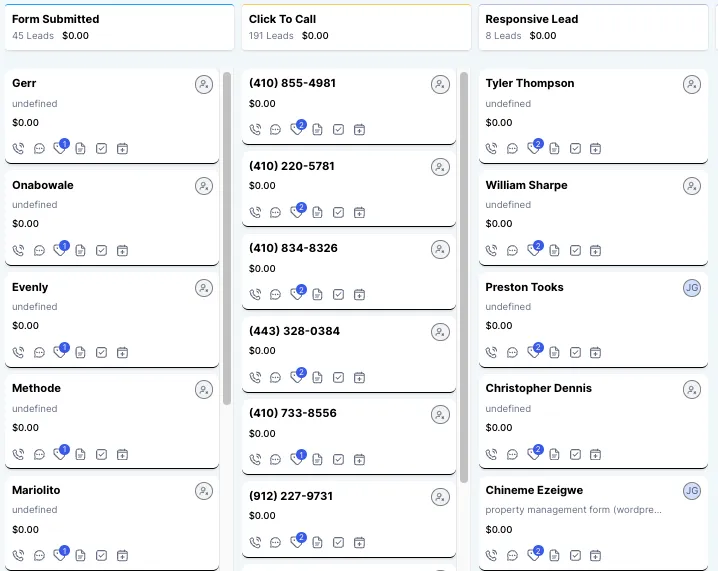Click the call icon on (410) 855-4981 card
This screenshot has width=718, height=571.
[255, 130]
